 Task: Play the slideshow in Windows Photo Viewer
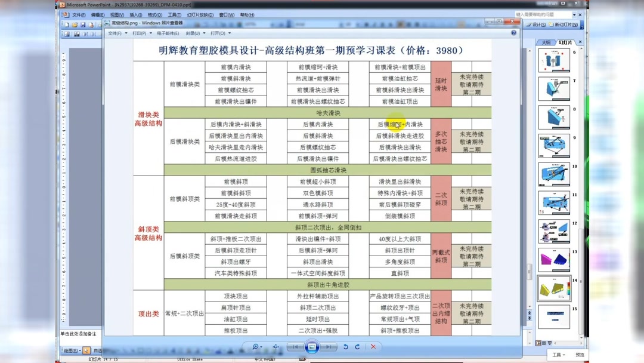click(x=311, y=346)
